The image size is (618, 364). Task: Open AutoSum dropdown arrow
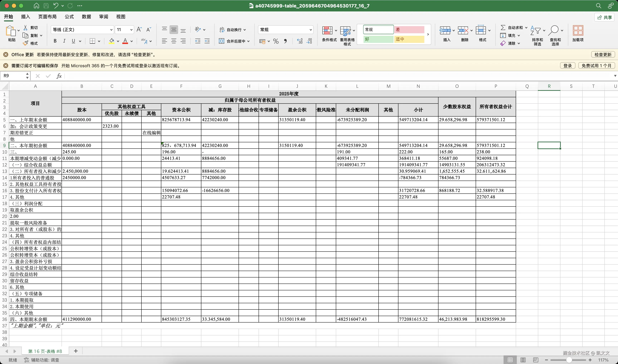[x=526, y=28]
